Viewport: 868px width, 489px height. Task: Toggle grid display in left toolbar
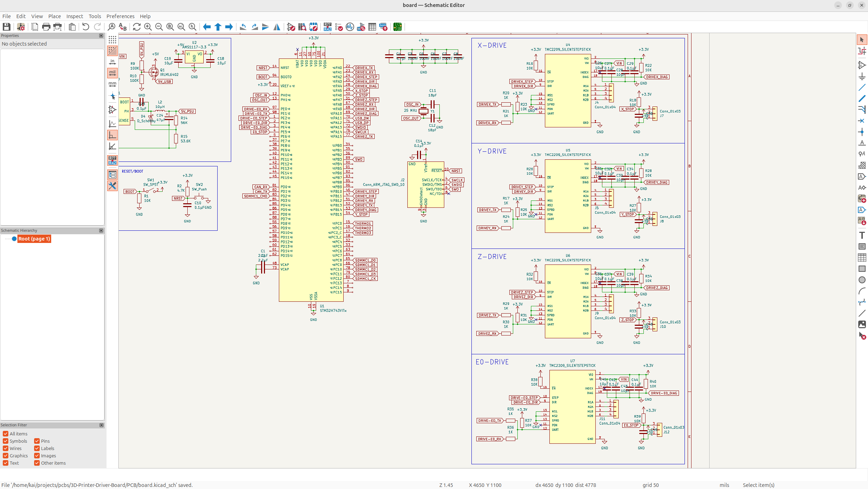pos(112,40)
